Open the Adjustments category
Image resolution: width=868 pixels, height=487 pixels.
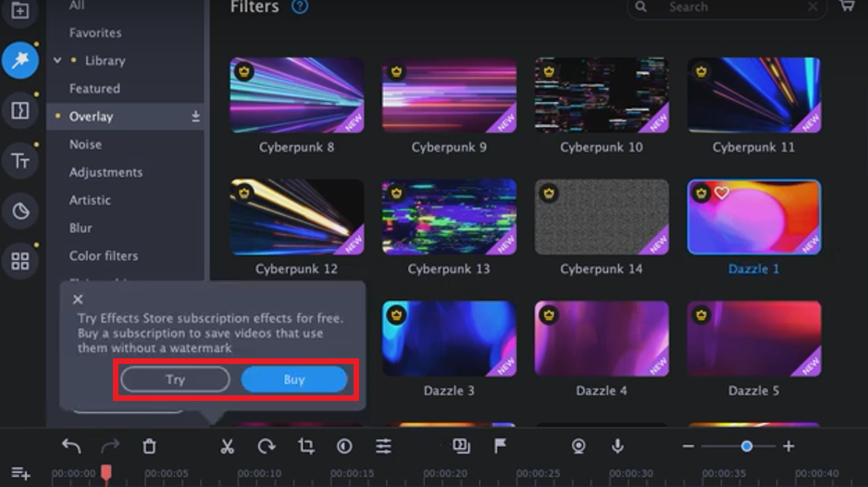[x=105, y=172]
